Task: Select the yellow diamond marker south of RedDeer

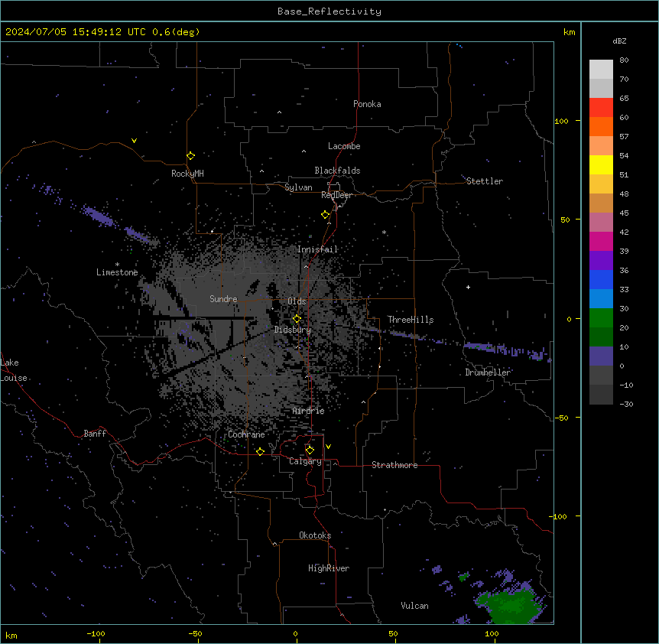Action: click(x=325, y=215)
